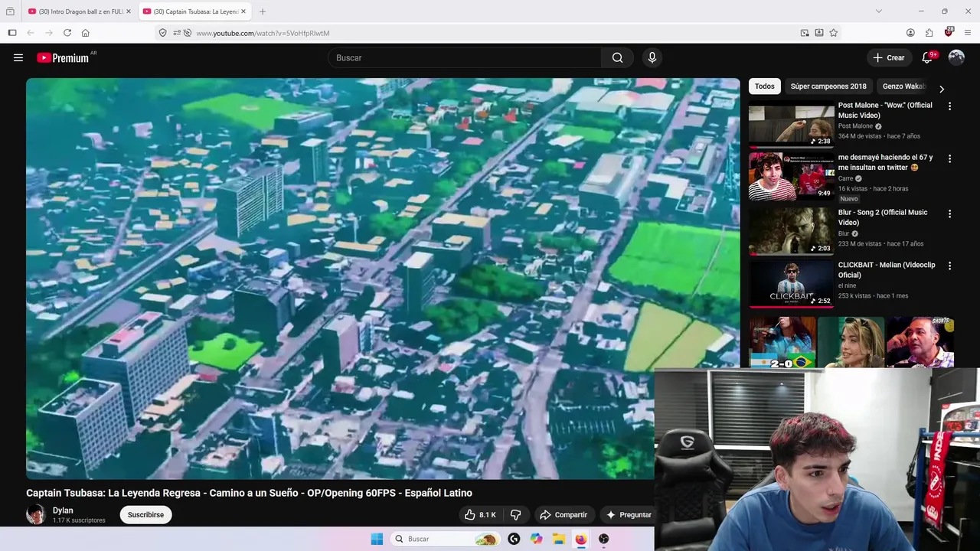
Task: Click the Preguntar button
Action: (629, 515)
